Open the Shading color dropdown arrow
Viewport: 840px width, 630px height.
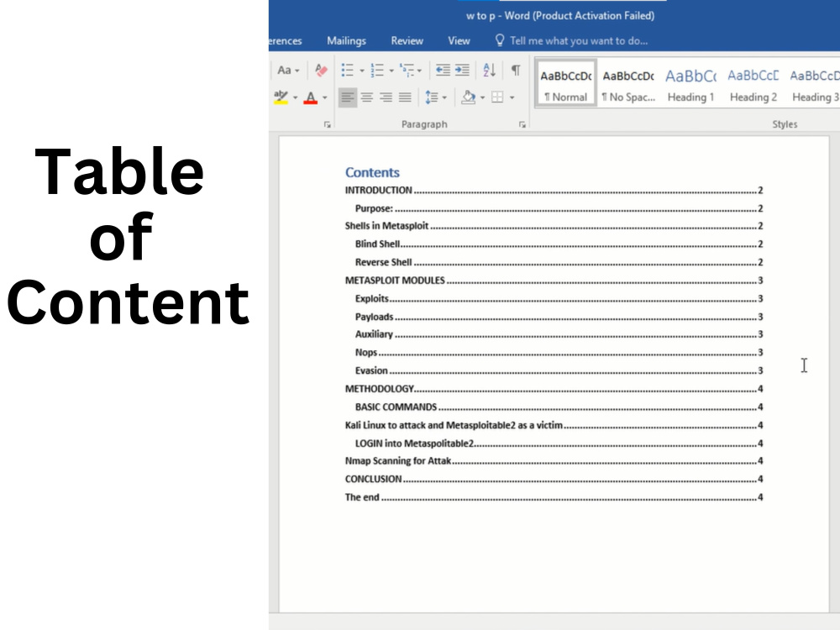click(483, 98)
